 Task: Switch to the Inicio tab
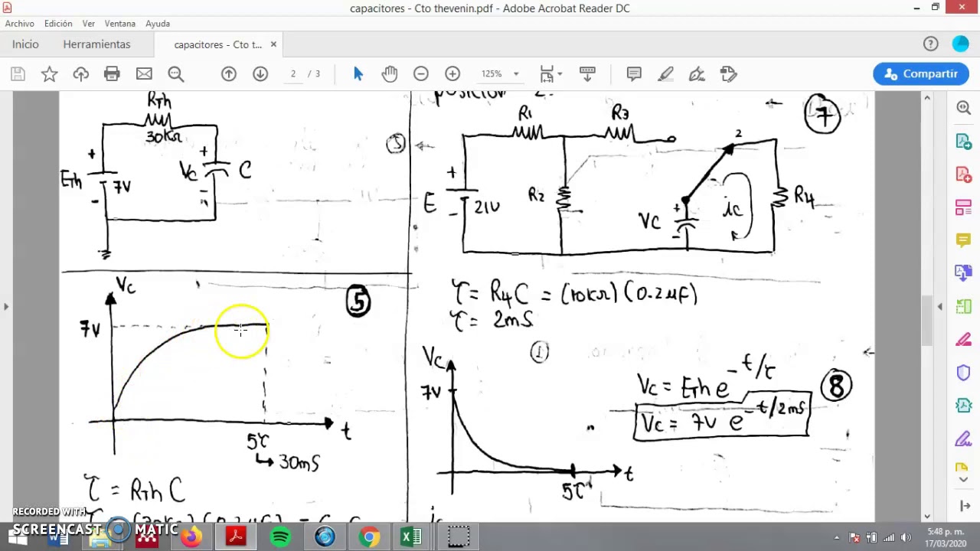tap(25, 44)
